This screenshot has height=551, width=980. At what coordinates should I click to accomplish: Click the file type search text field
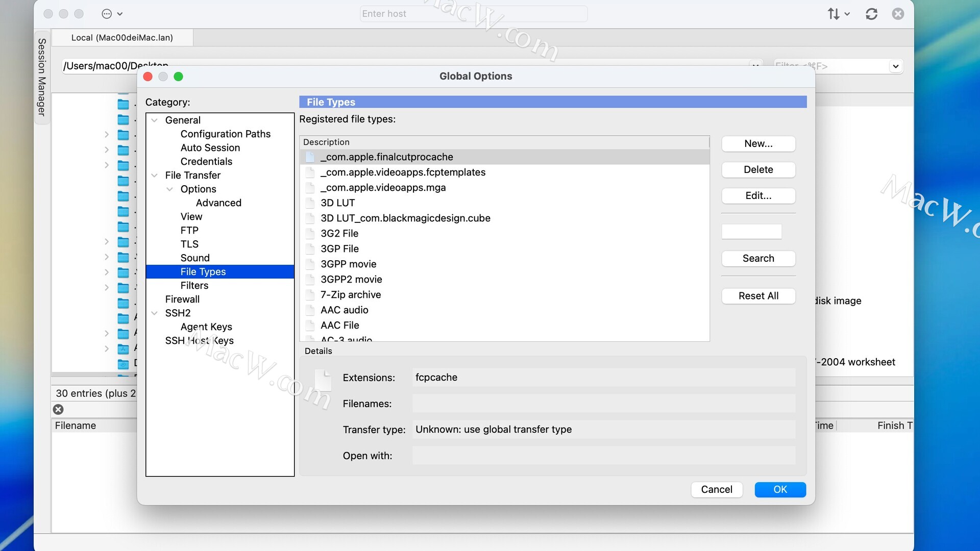click(751, 232)
